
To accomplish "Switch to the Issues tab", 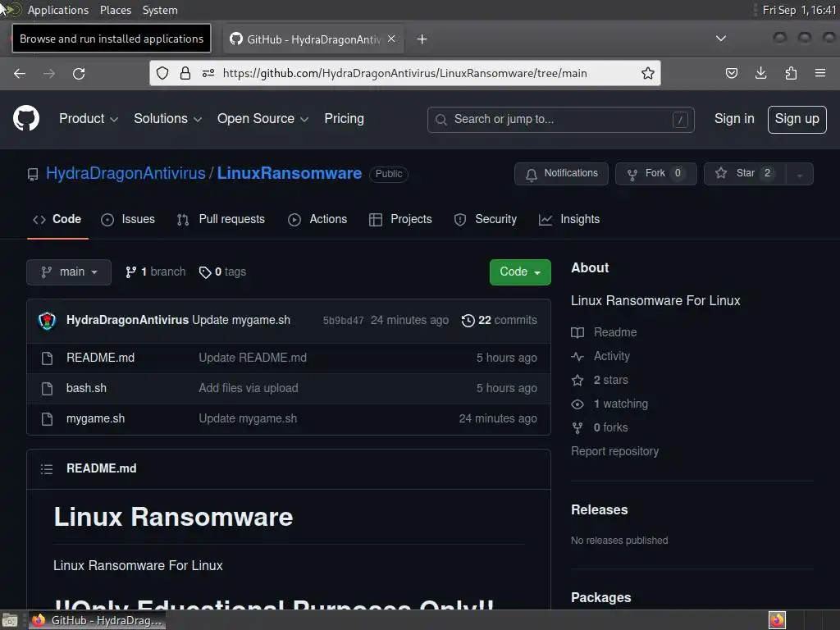I will [128, 220].
